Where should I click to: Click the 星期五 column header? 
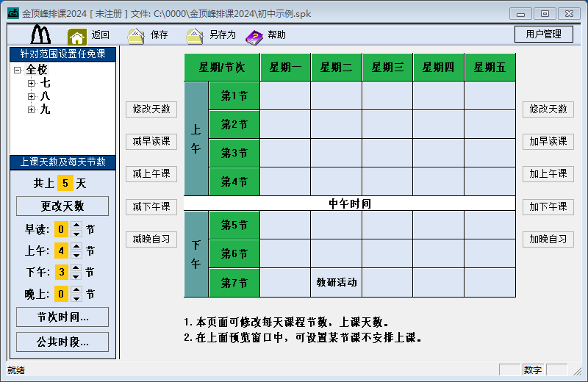pyautogui.click(x=490, y=68)
